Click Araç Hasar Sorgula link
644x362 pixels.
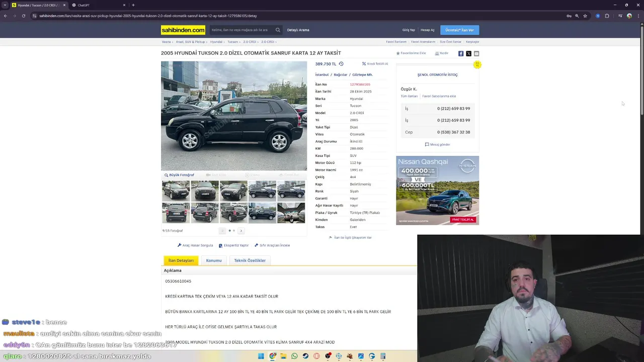pos(195,245)
